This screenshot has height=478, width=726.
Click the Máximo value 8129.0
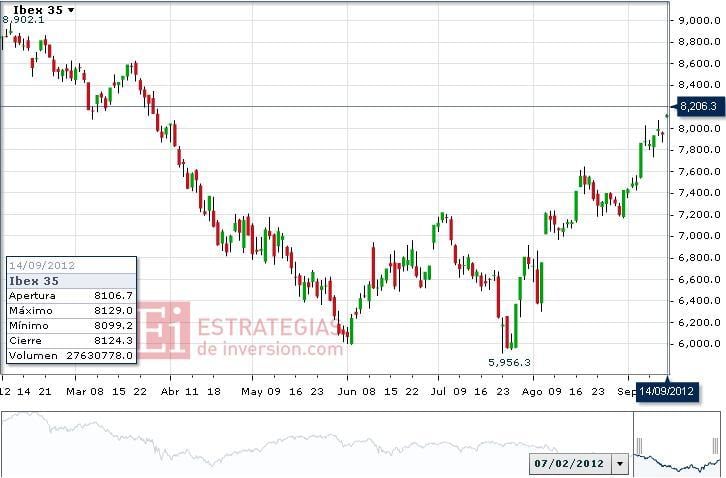pos(113,310)
